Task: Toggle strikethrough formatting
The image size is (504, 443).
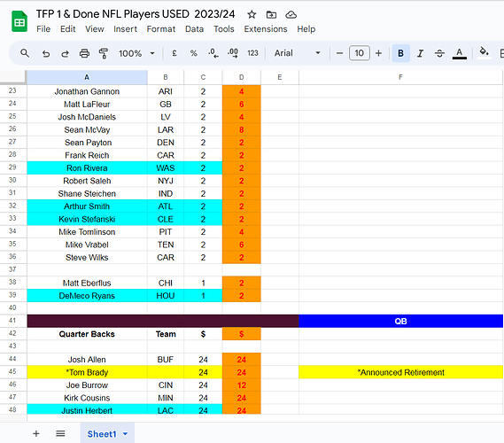Action: [439, 53]
